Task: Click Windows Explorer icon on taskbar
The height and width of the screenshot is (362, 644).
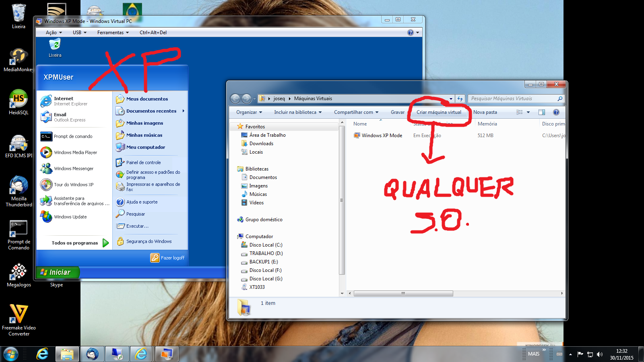Action: coord(67,354)
